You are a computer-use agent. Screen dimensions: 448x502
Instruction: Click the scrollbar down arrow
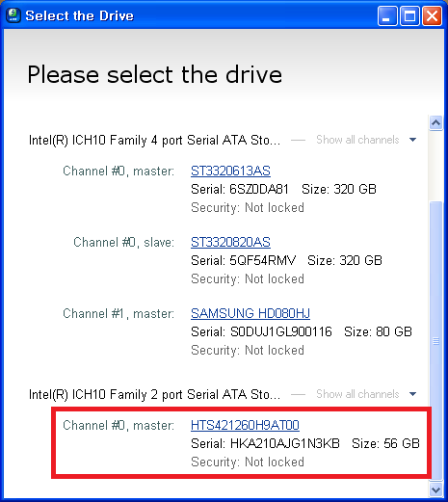(x=435, y=490)
